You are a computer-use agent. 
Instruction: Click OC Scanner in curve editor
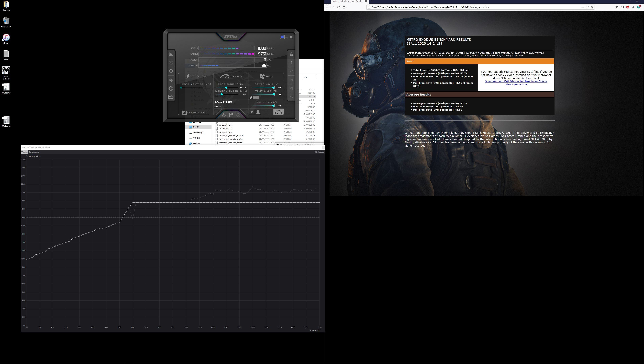(x=319, y=152)
